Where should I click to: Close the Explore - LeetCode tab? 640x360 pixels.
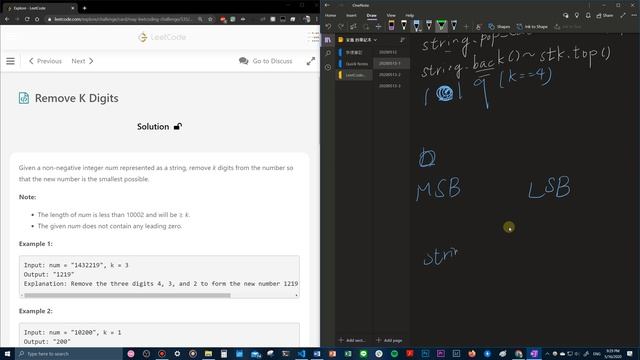(x=73, y=8)
